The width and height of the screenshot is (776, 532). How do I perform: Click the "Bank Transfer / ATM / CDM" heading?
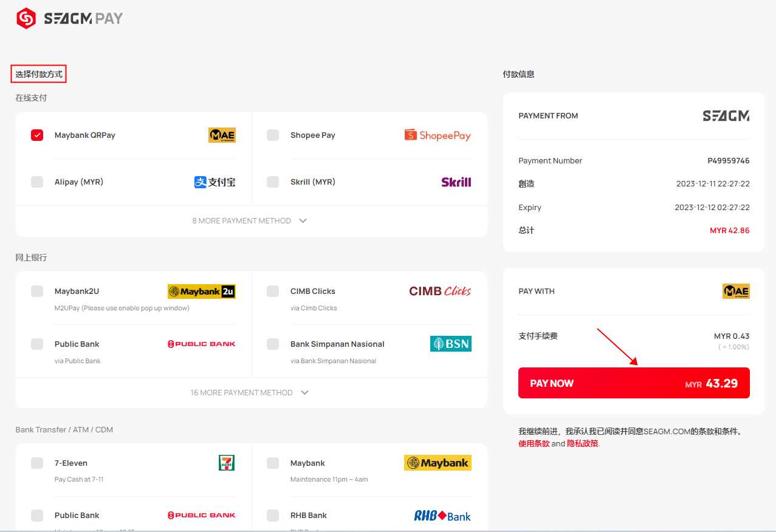(x=64, y=430)
